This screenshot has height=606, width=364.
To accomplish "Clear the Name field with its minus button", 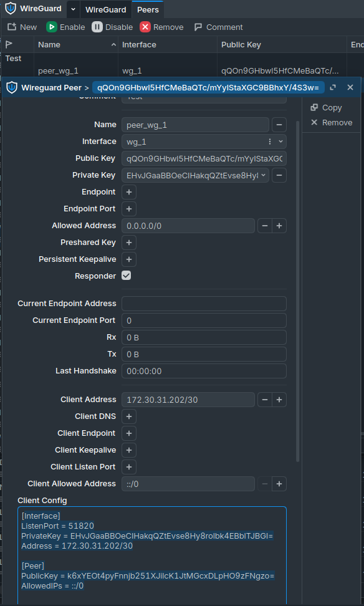I will tap(279, 125).
